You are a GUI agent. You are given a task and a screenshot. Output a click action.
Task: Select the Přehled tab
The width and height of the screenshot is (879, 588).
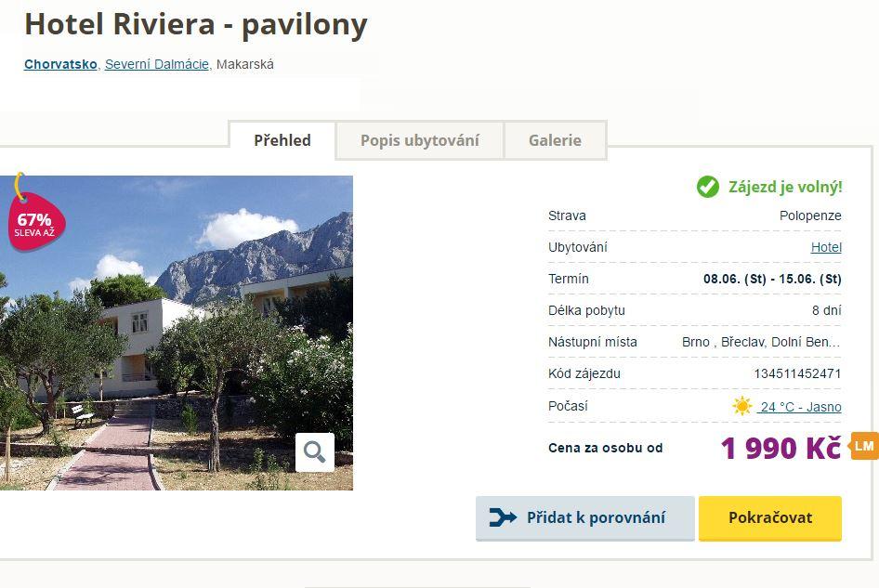(x=282, y=140)
